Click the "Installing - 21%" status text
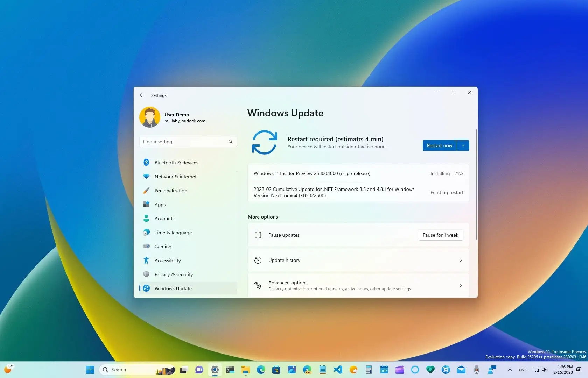The width and height of the screenshot is (588, 378). click(447, 173)
